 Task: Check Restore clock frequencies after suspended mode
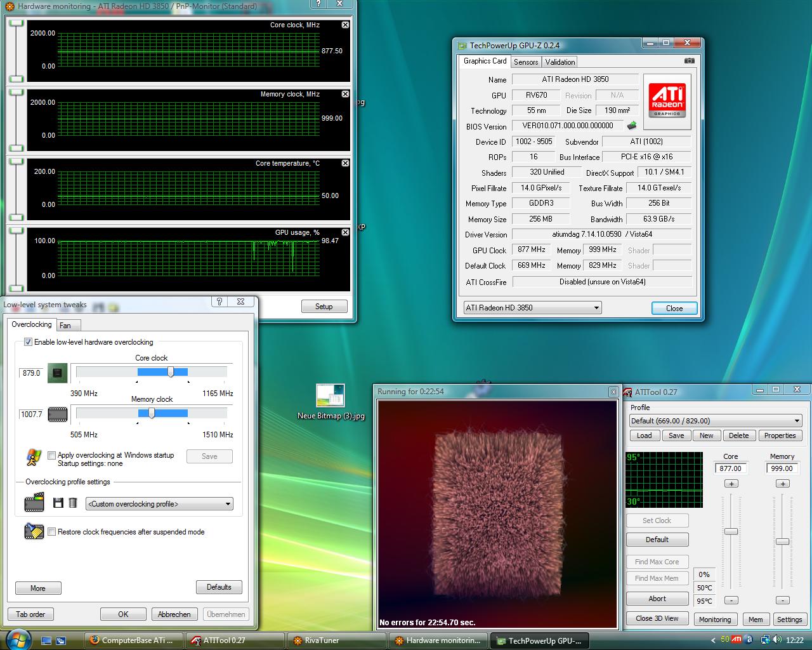pos(52,532)
